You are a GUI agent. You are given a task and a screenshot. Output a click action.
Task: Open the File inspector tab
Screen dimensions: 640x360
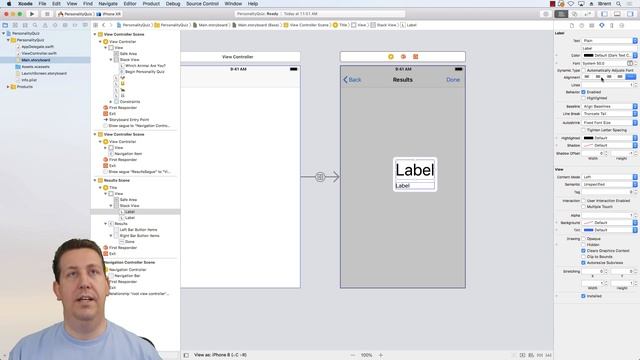coord(572,25)
